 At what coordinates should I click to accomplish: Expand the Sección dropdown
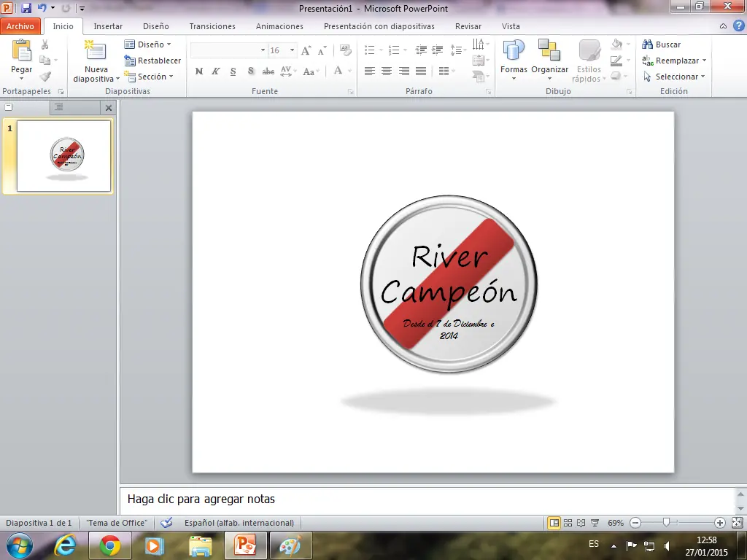[149, 76]
